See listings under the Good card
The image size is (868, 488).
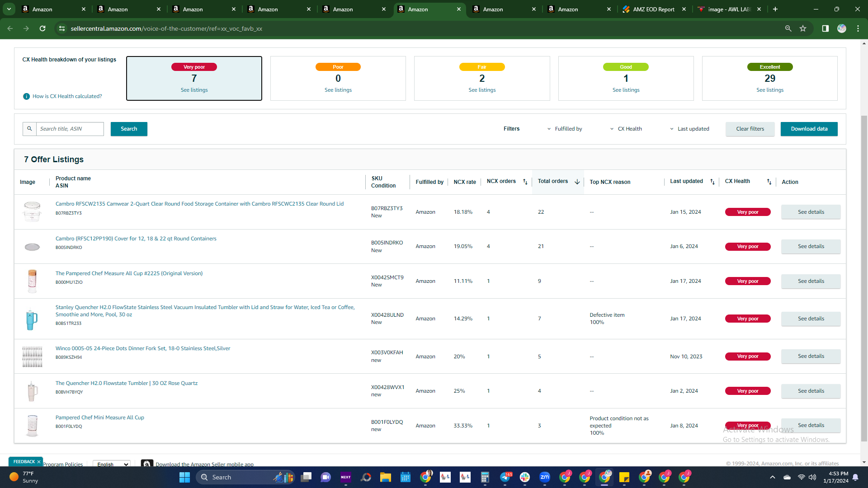pos(626,90)
